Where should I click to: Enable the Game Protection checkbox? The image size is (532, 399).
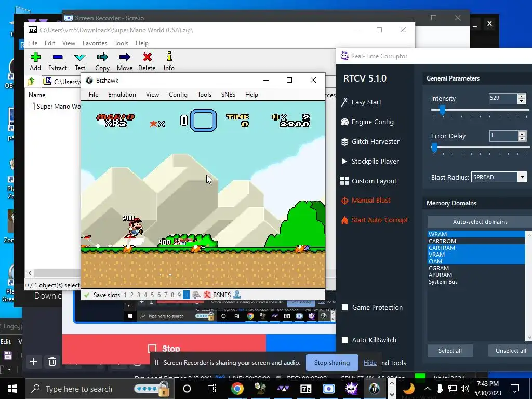pos(345,308)
